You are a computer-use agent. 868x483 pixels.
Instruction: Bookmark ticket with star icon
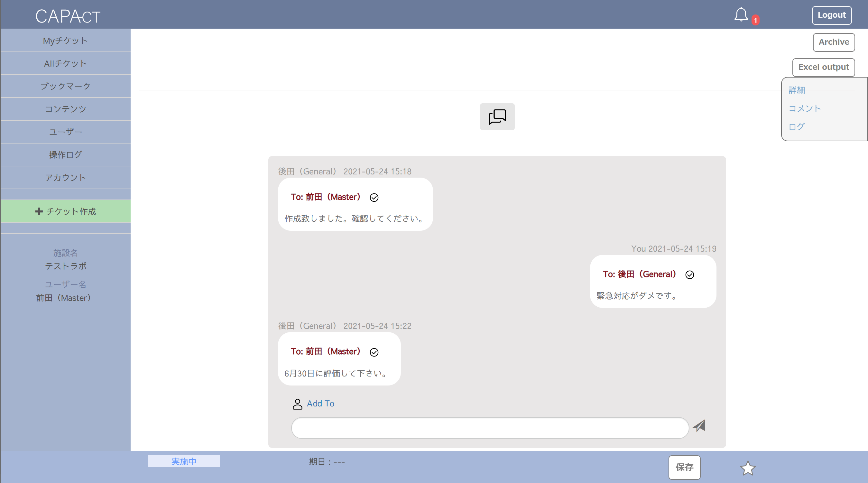click(x=747, y=468)
